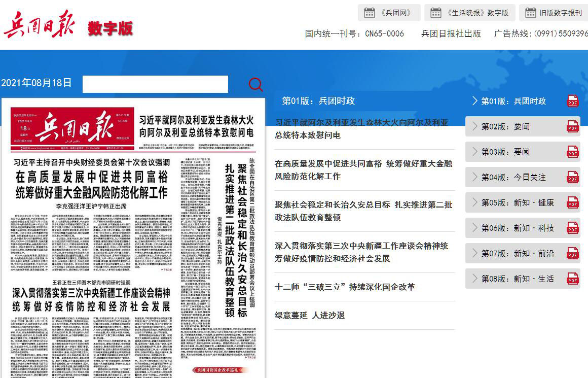Open 《生活晚报》数字版 from top navigation
588x378 pixels.
[x=469, y=13]
